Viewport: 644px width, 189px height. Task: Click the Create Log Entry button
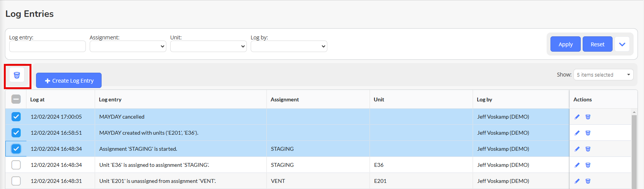coord(69,81)
